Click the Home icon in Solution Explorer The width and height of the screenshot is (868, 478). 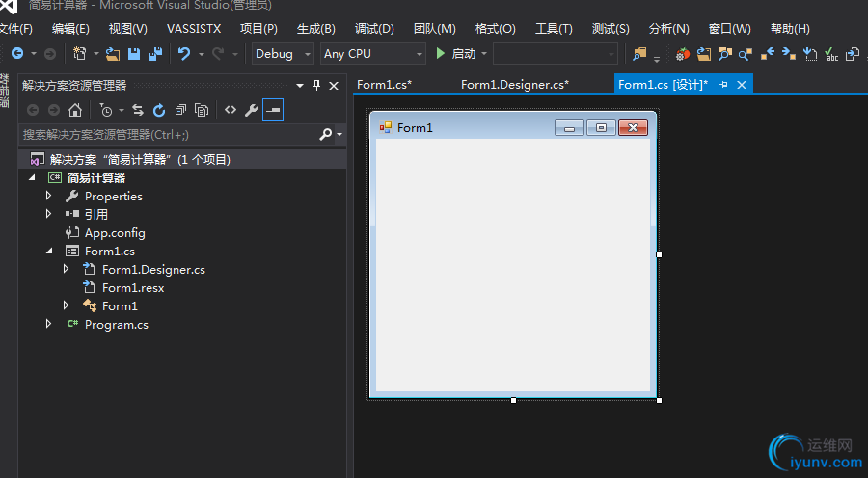pyautogui.click(x=75, y=110)
